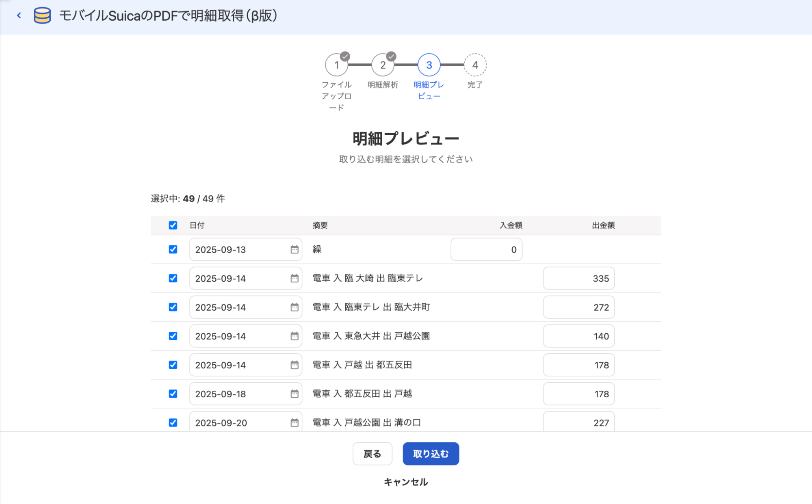Uncheck the 都五反田 出 戸越 row checkbox
Image resolution: width=812 pixels, height=504 pixels.
coord(173,394)
